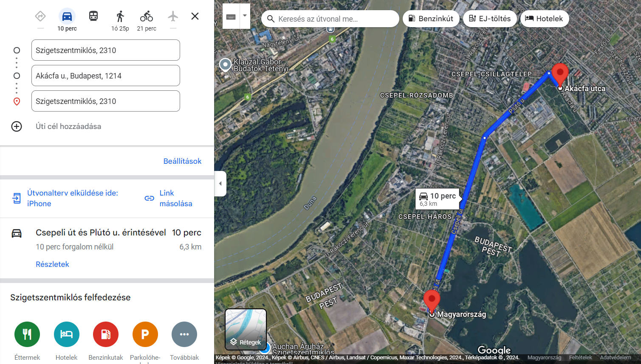Open input tools dropdown arrow
Screen dimensions: 641x364
click(245, 16)
